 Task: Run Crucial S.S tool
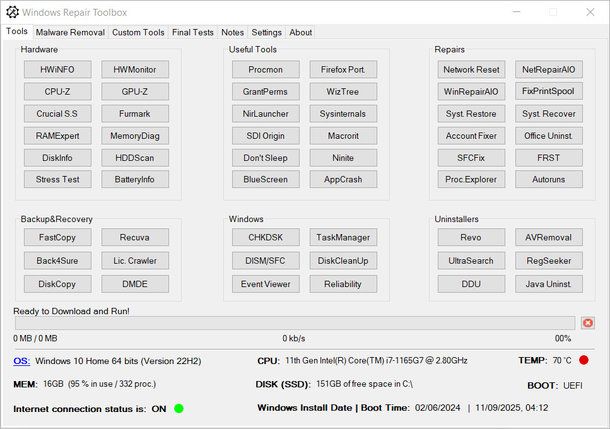coord(58,114)
